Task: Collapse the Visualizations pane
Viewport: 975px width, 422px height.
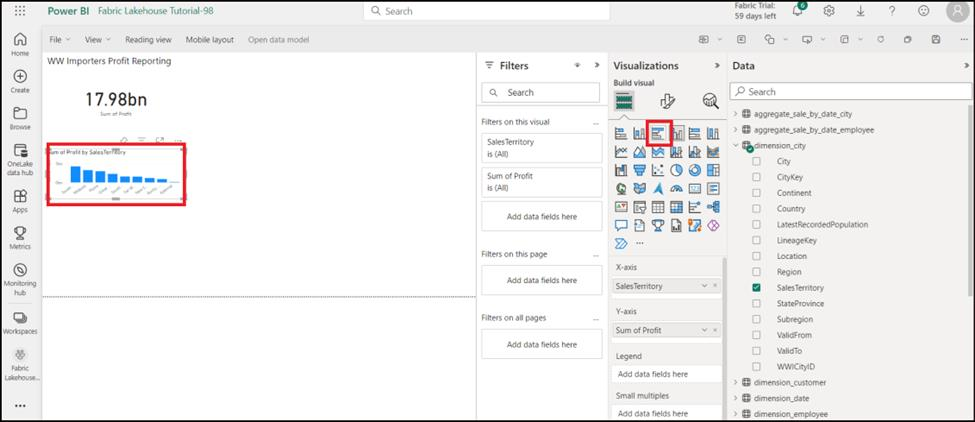Action: [x=717, y=65]
